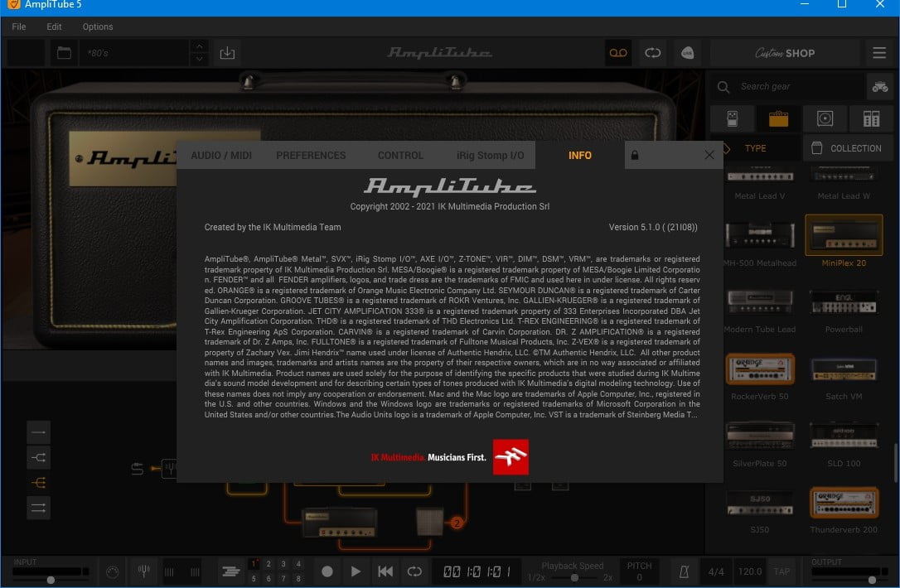
Task: Click the amp head in signal chain
Action: (x=339, y=523)
